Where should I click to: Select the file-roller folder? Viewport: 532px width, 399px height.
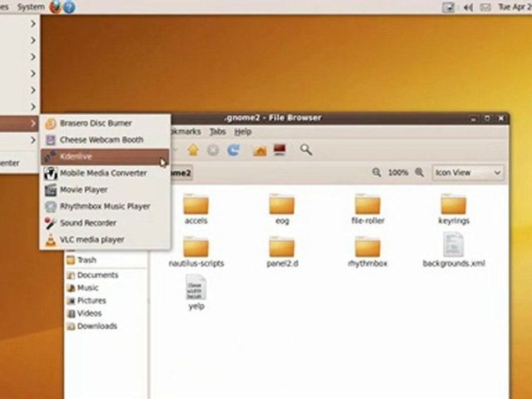(368, 209)
